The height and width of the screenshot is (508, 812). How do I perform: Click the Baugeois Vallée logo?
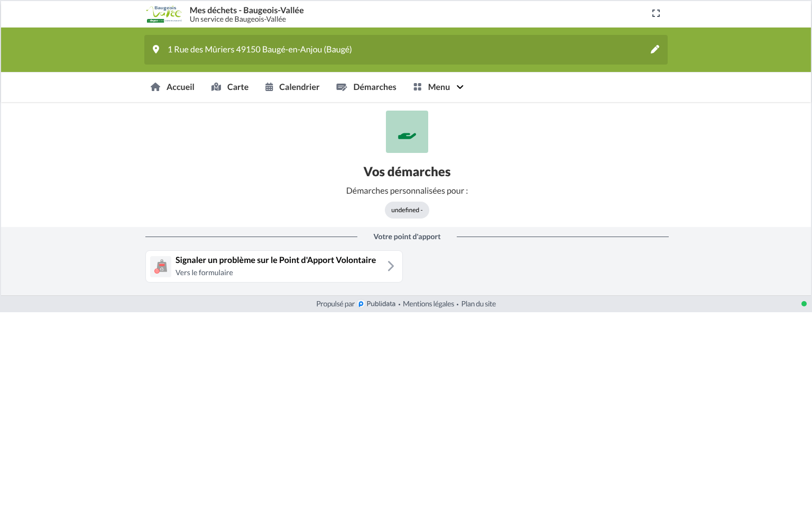click(164, 14)
